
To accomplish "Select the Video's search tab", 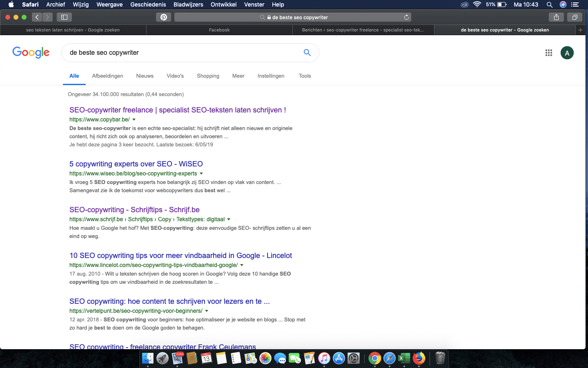I will click(x=175, y=76).
